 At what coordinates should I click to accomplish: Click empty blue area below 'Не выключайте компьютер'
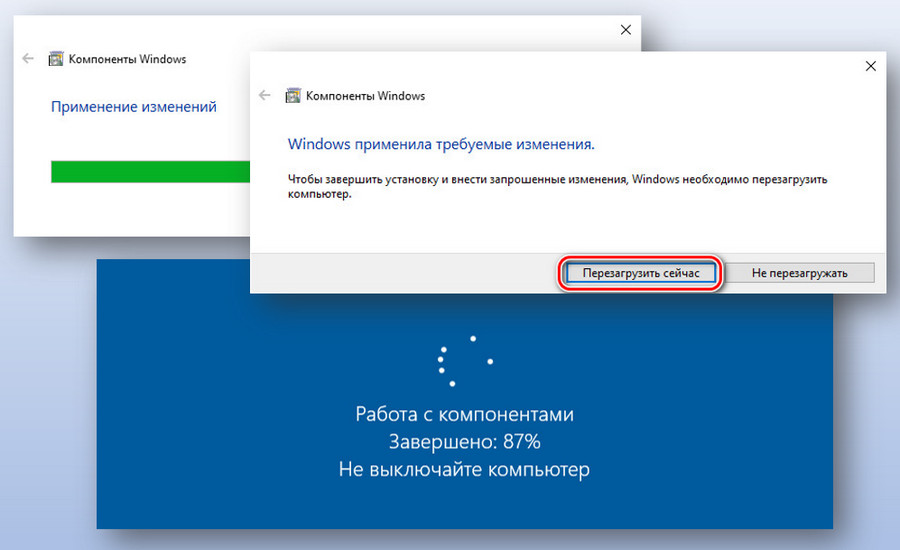pos(464,505)
